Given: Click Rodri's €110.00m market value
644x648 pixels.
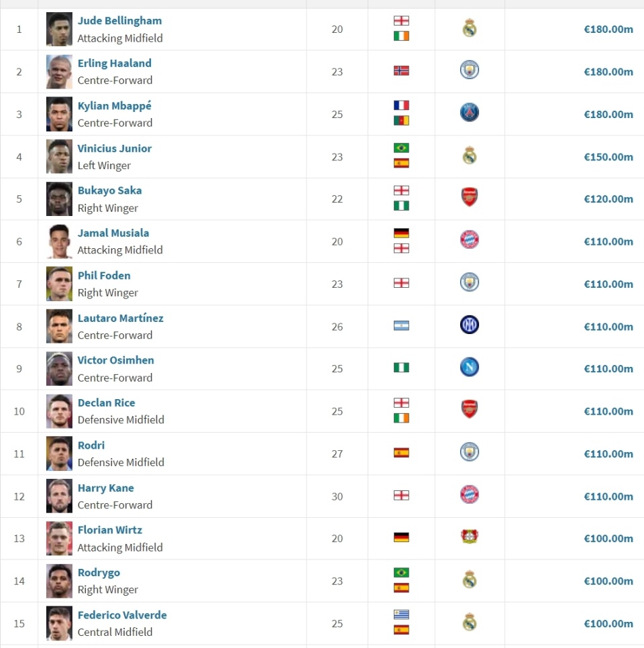Looking at the screenshot, I should click(608, 453).
